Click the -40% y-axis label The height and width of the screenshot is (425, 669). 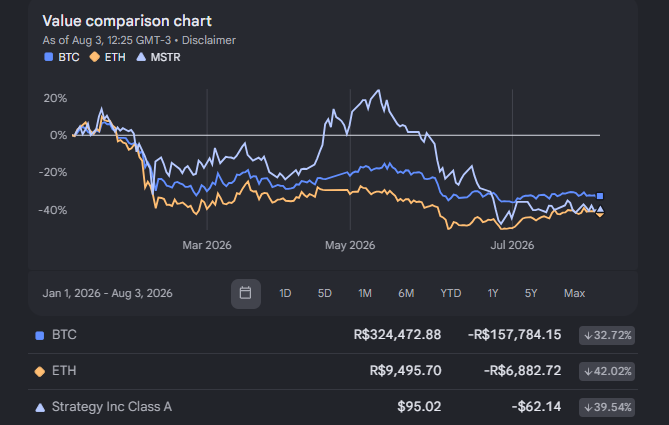[x=53, y=210]
